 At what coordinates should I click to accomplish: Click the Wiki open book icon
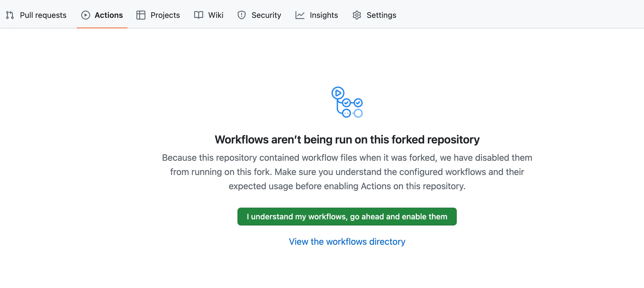pyautogui.click(x=198, y=15)
